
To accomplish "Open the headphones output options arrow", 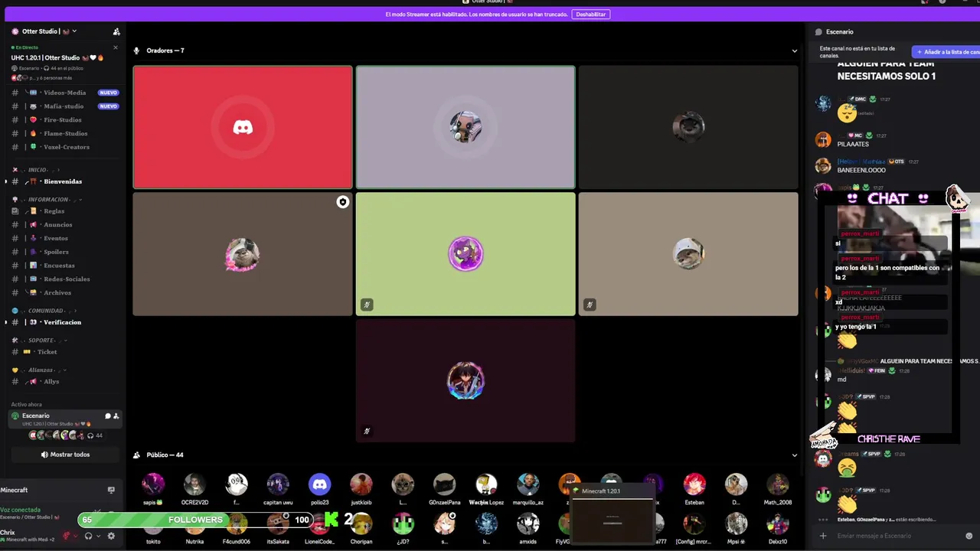I will pos(98,536).
